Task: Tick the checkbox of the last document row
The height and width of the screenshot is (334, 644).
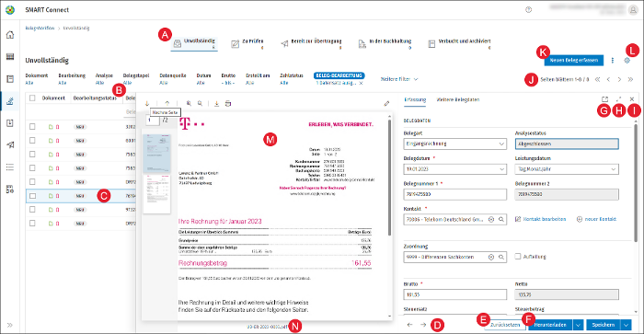Action: [32, 224]
